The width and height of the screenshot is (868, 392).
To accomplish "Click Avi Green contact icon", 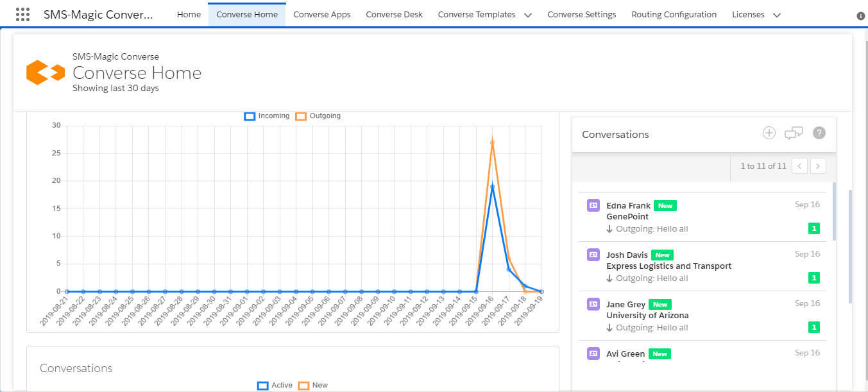I will [x=593, y=354].
